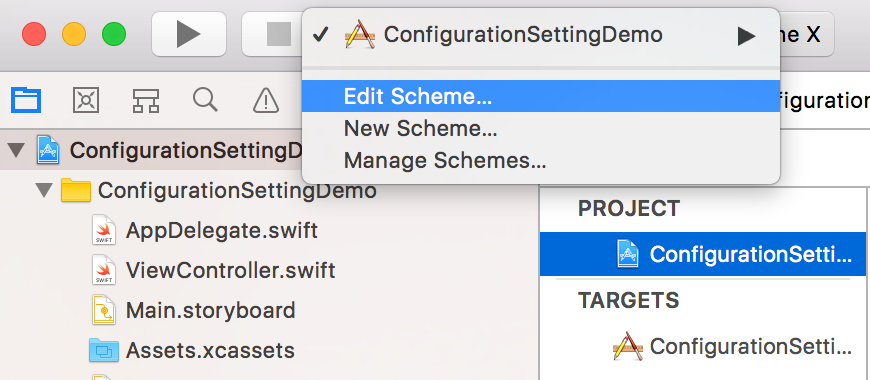870x380 pixels.
Task: Click the Swift file icon beside AppDelegate.swift
Action: 104,230
